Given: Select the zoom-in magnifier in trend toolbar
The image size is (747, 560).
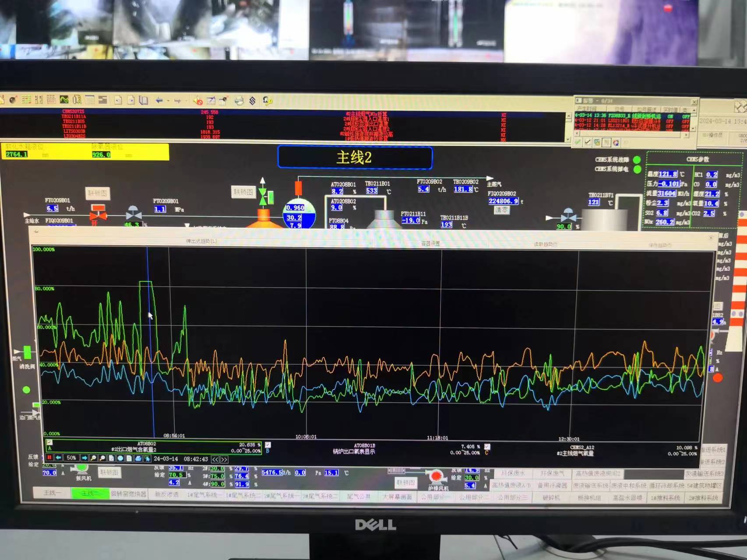Looking at the screenshot, I should pos(93,459).
